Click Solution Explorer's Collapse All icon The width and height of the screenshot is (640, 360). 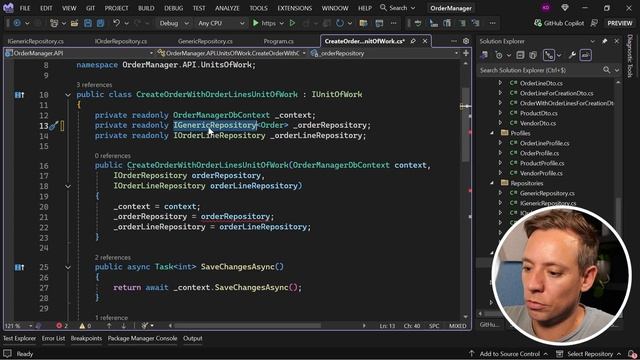click(x=520, y=55)
